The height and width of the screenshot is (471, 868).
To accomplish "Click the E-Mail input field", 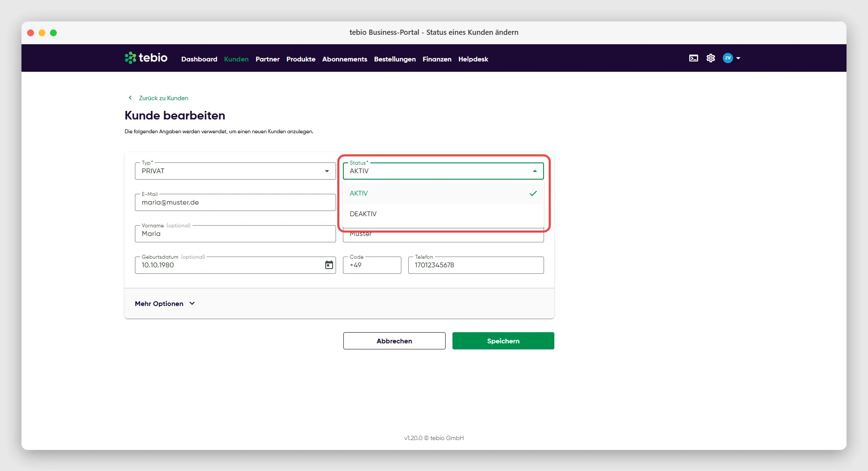I will click(x=235, y=202).
